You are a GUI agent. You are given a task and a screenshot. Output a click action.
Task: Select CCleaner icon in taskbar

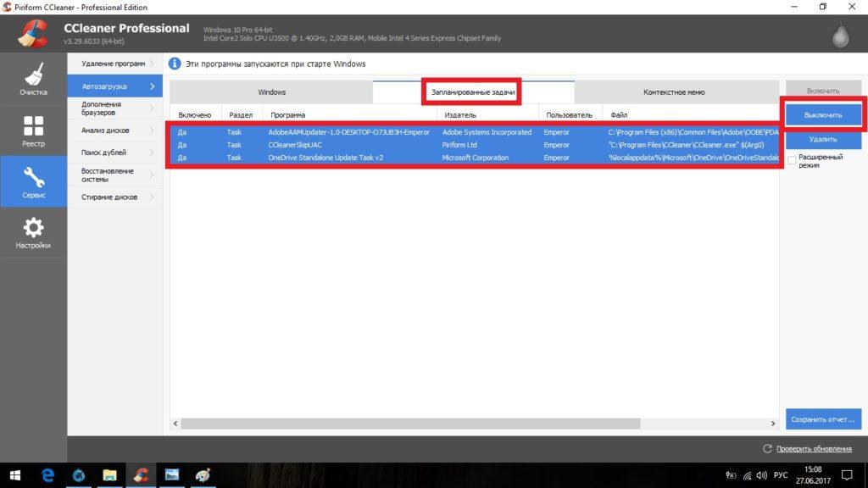(x=141, y=475)
